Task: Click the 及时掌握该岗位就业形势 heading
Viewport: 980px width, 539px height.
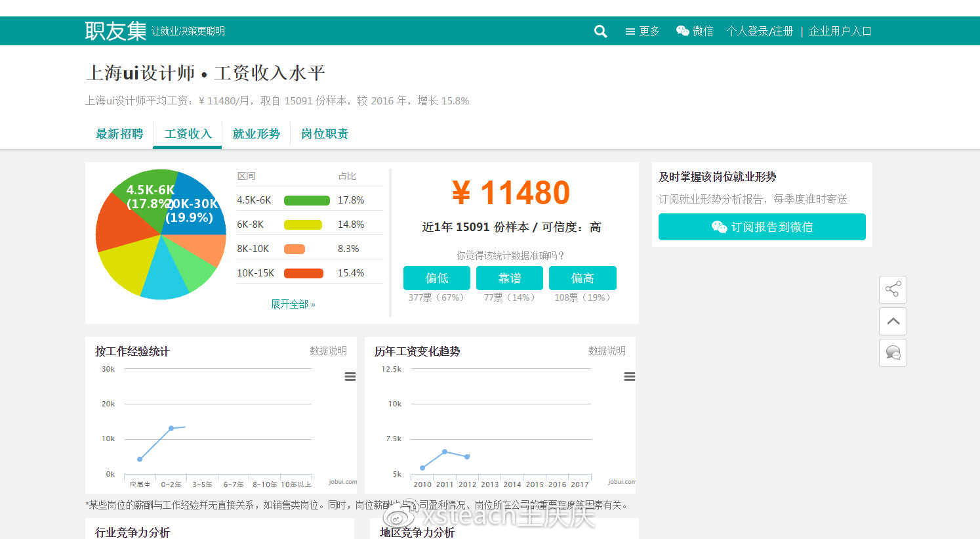Action: tap(718, 177)
